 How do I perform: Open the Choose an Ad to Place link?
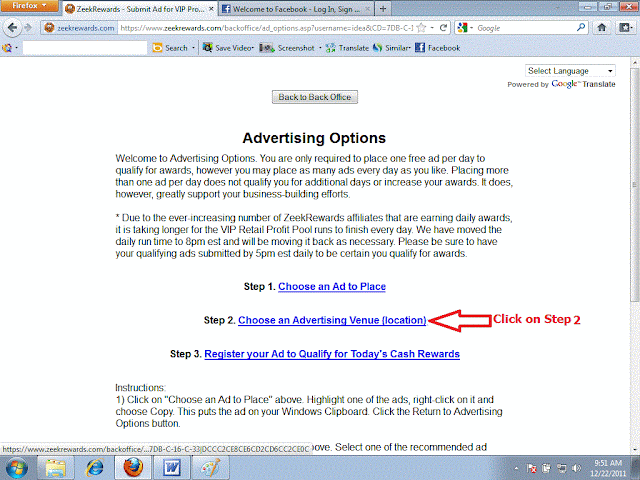click(332, 287)
